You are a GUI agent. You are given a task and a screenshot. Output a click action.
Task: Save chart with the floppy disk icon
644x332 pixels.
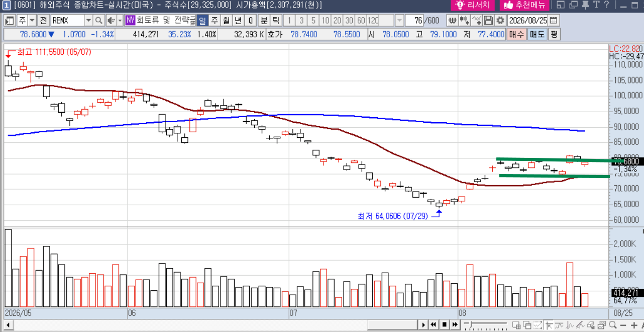488,21
